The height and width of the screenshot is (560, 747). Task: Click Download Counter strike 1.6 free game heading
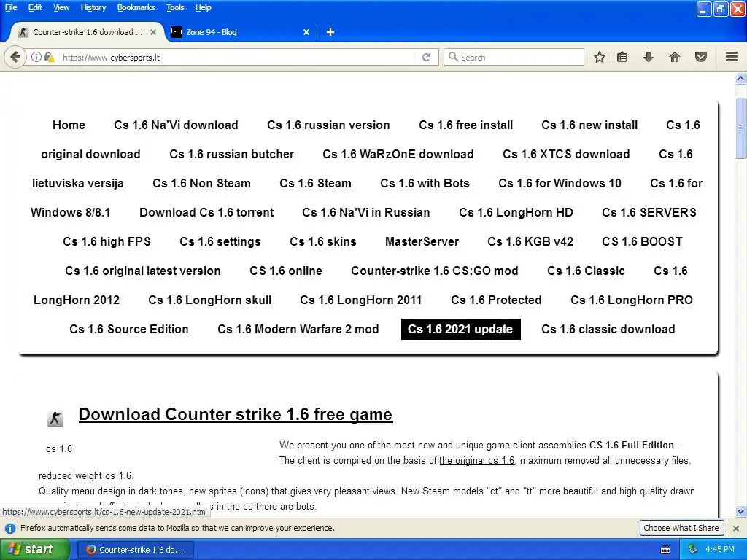coord(236,414)
